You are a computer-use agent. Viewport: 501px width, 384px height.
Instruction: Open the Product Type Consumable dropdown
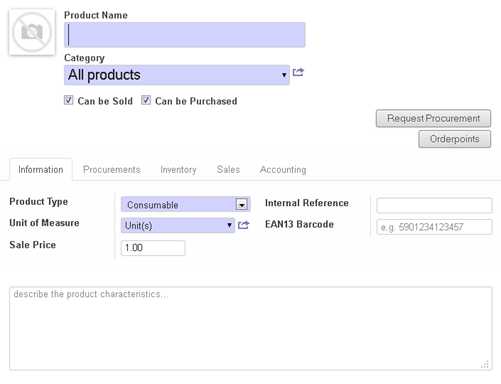(x=185, y=204)
